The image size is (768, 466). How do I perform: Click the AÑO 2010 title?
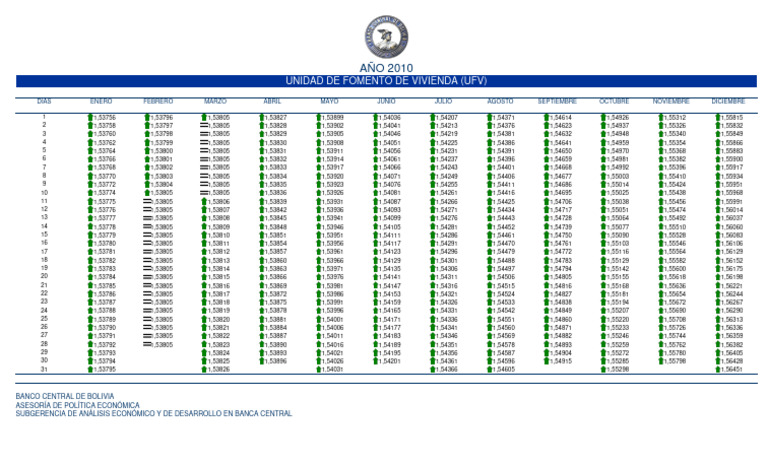coord(385,66)
